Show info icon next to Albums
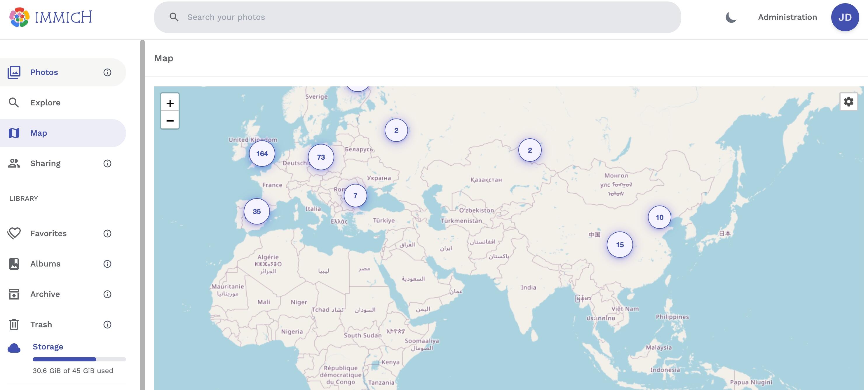 pos(107,264)
